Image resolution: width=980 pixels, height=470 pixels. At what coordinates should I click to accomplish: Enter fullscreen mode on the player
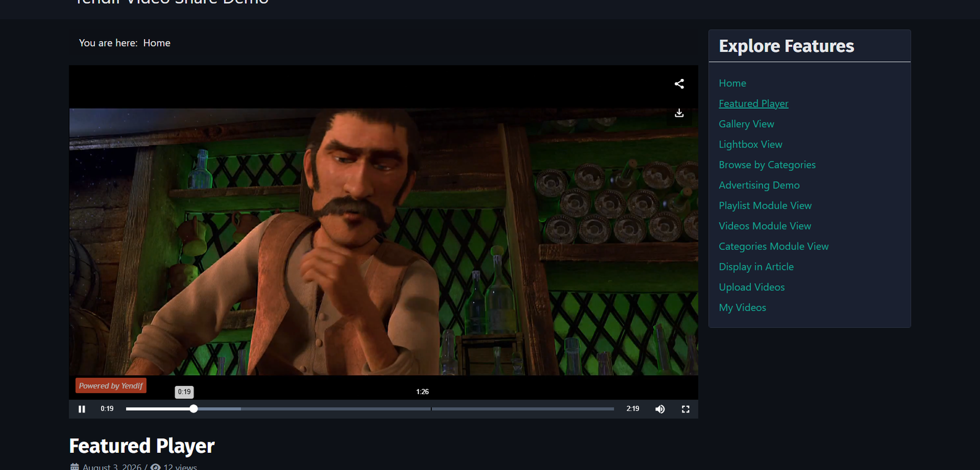685,409
